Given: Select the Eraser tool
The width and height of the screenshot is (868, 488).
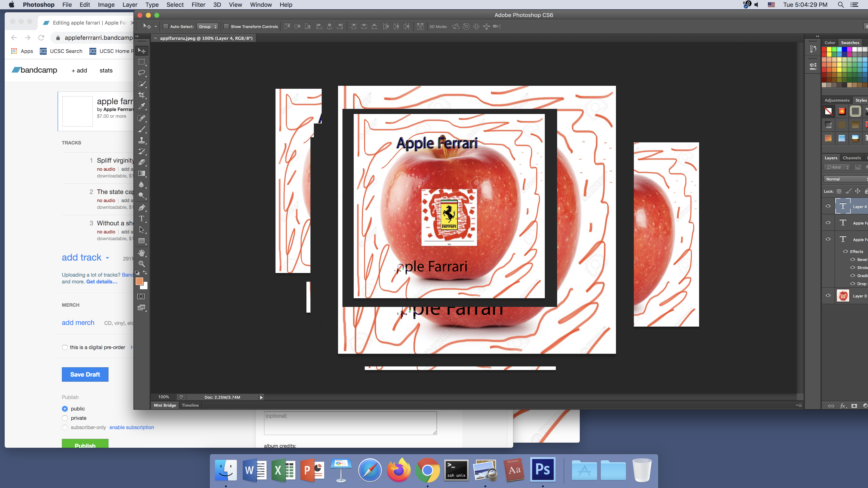Looking at the screenshot, I should (x=142, y=162).
